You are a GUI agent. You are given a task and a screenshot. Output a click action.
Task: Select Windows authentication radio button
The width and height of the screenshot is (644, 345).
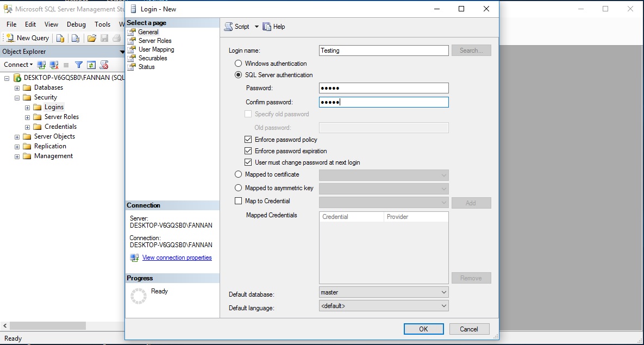click(238, 64)
